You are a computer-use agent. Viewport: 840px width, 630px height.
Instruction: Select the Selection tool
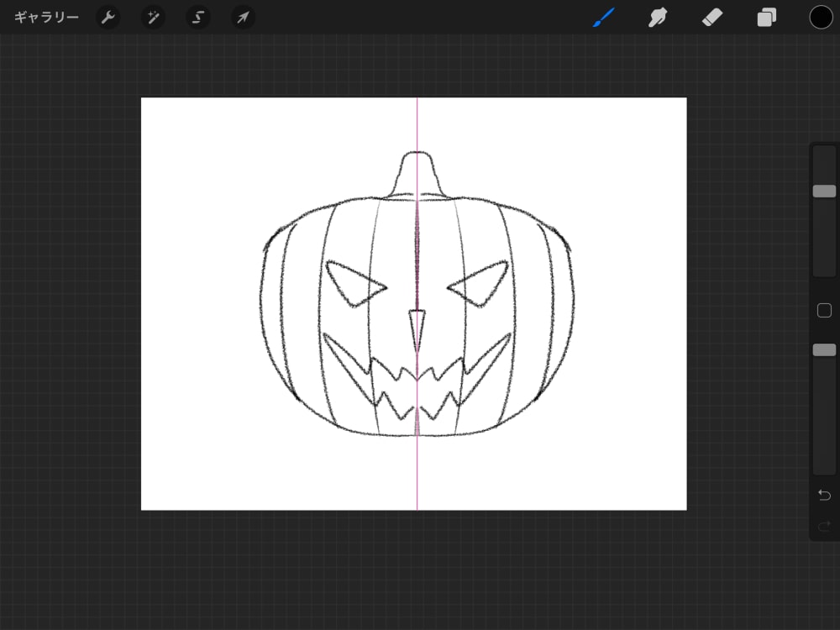coord(197,17)
